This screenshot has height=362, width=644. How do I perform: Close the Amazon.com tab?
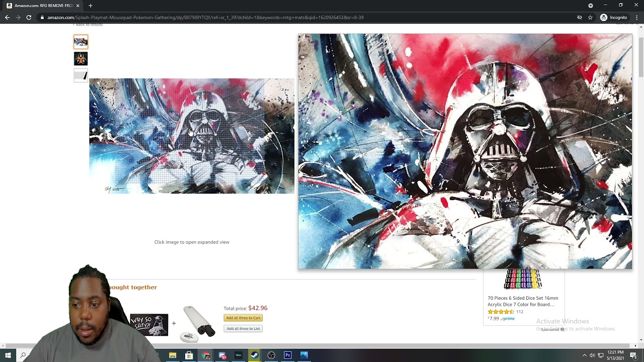click(77, 6)
